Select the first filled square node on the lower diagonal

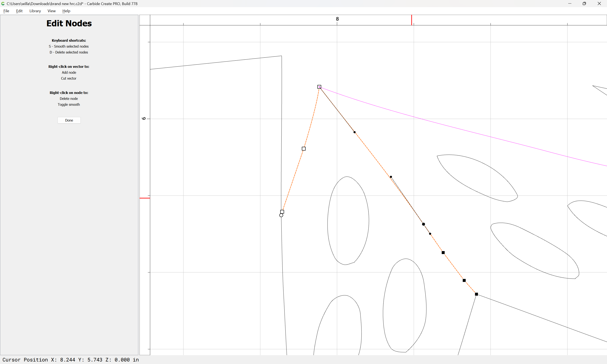click(x=443, y=253)
